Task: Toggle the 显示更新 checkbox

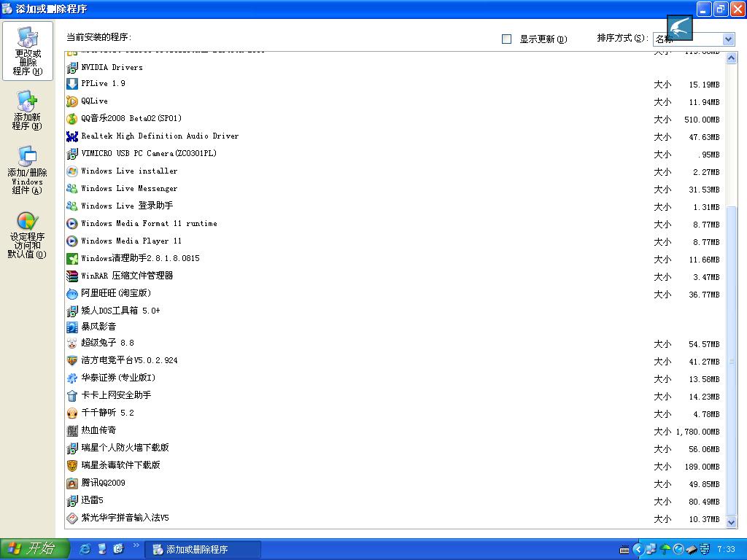Action: click(506, 39)
